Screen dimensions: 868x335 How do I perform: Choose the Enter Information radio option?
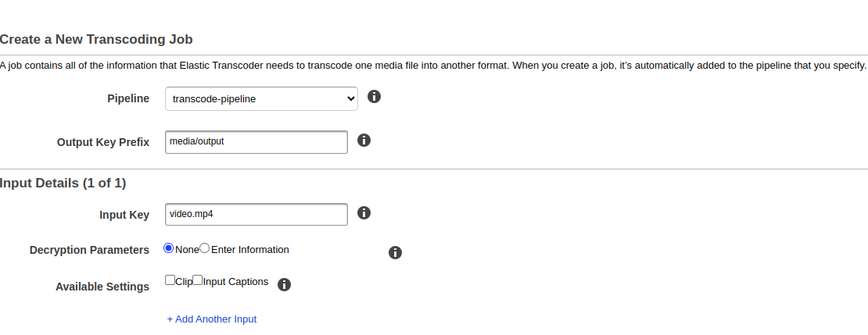(205, 248)
